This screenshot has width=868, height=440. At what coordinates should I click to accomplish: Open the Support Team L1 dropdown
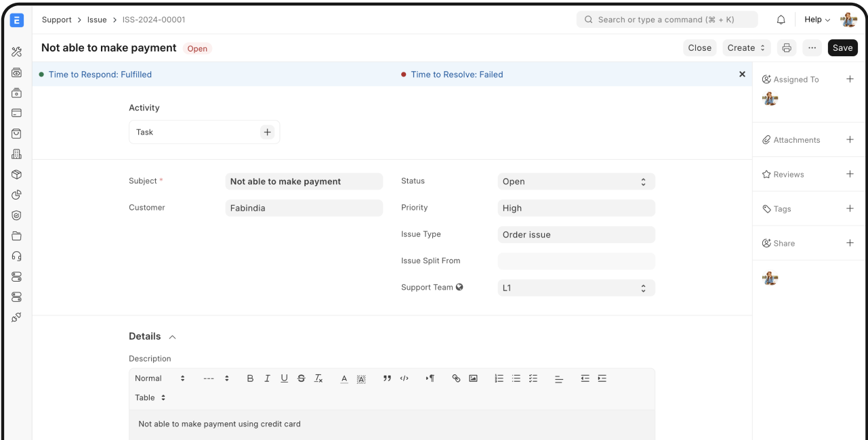click(576, 288)
